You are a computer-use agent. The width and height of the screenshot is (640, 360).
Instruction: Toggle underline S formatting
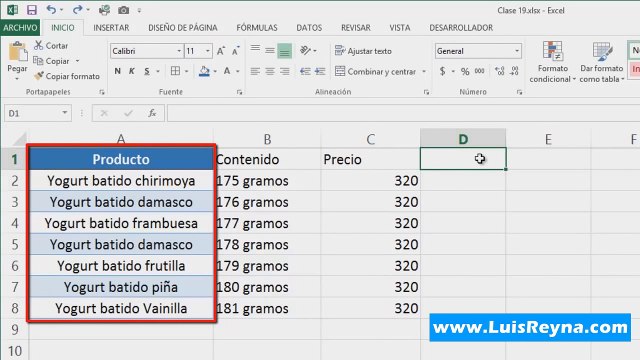(x=147, y=71)
